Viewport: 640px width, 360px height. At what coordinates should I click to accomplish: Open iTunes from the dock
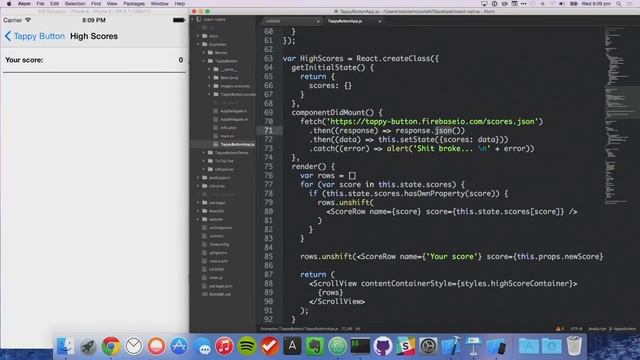click(224, 347)
